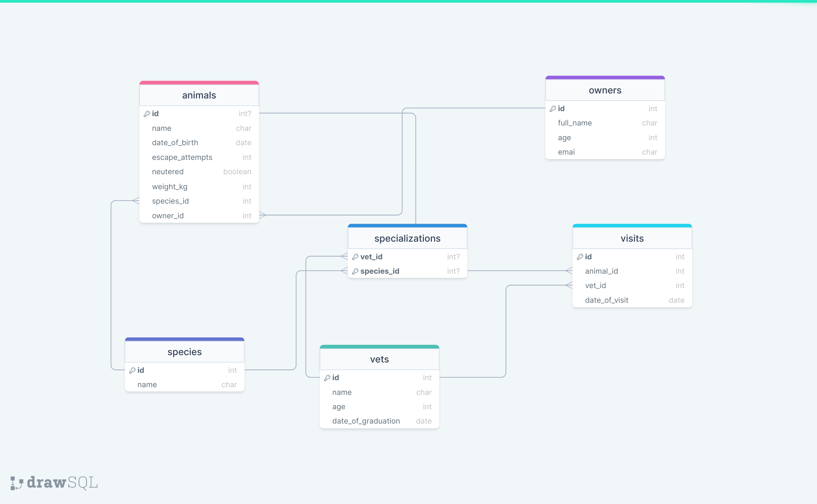Click the key icon in species table

coord(132,370)
